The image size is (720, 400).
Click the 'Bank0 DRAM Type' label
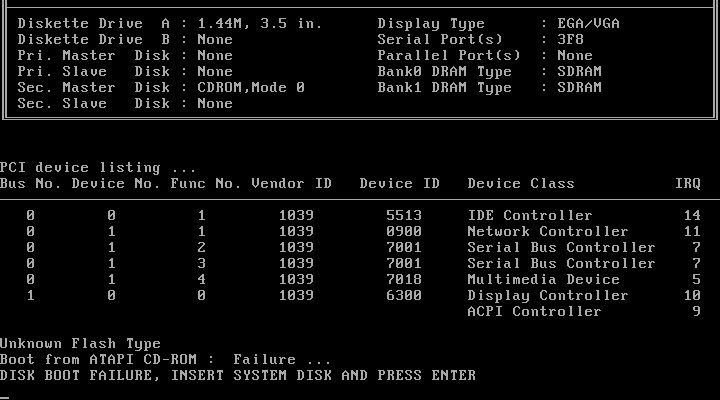click(x=444, y=72)
